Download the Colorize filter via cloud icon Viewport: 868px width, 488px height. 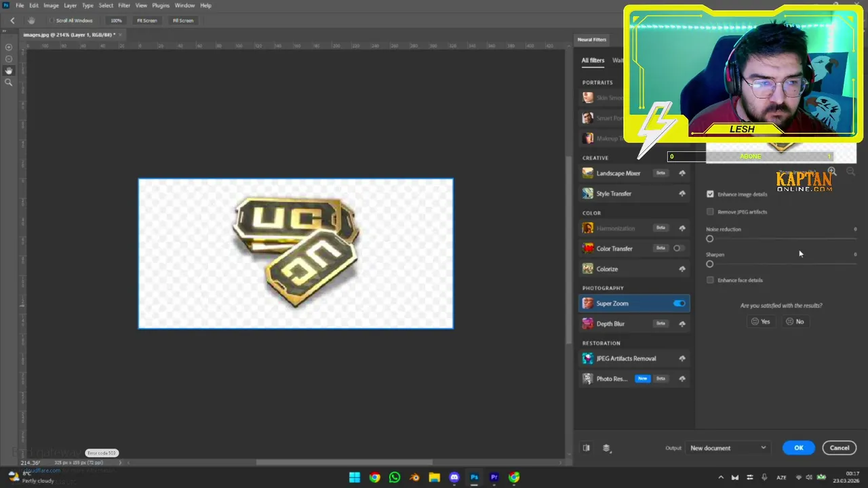[x=682, y=269]
